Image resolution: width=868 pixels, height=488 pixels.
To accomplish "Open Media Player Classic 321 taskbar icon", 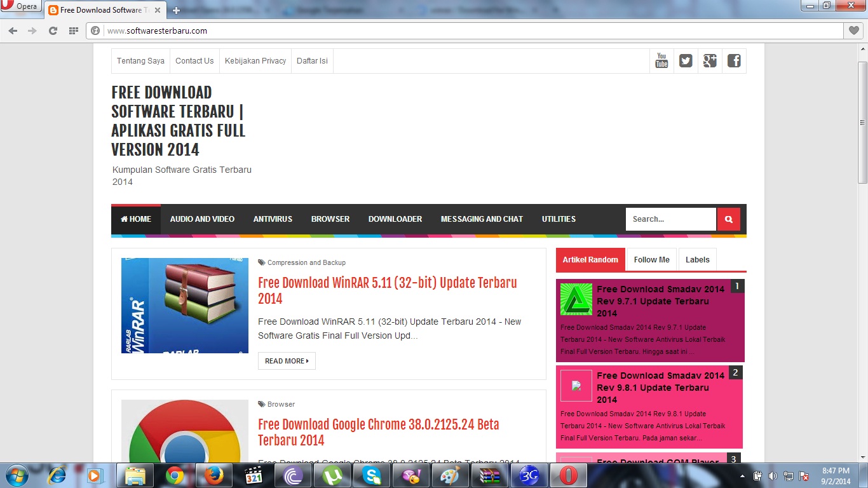I will (254, 475).
